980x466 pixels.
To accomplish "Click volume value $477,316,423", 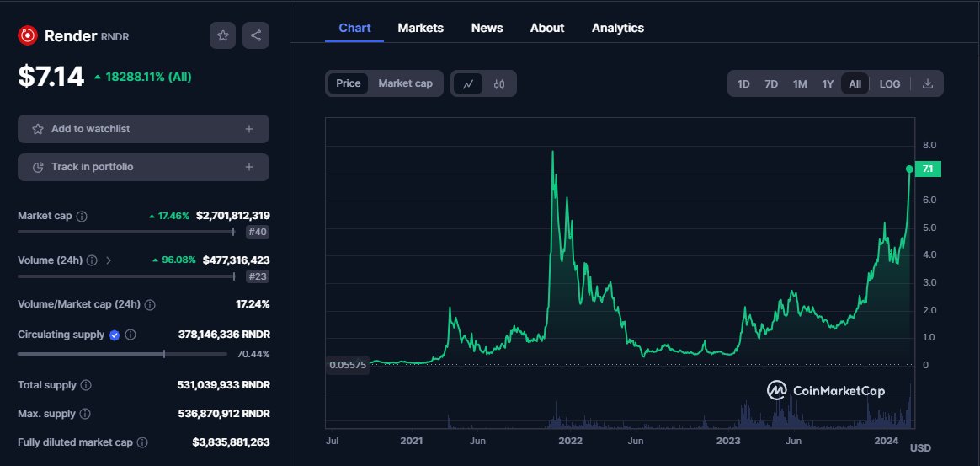I will pos(237,260).
